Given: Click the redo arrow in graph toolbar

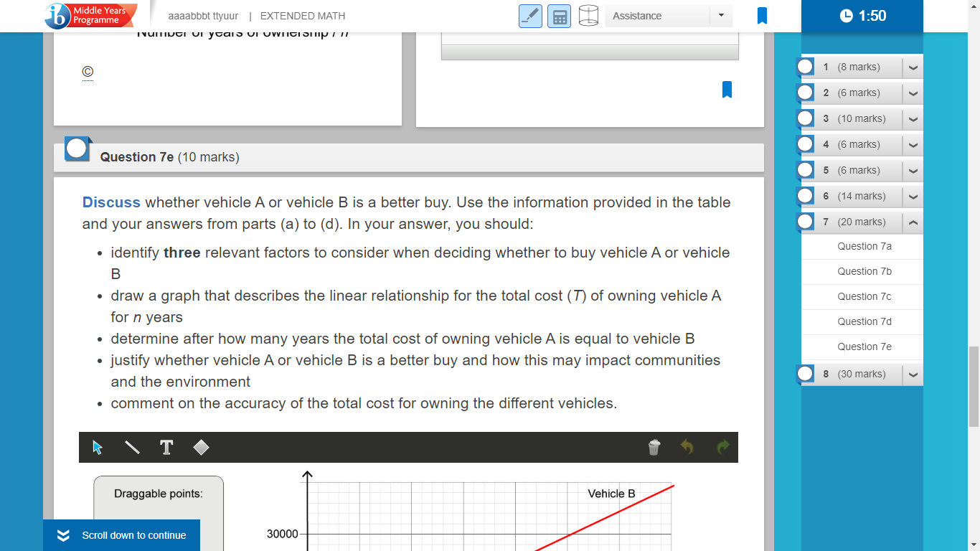Looking at the screenshot, I should coord(722,448).
